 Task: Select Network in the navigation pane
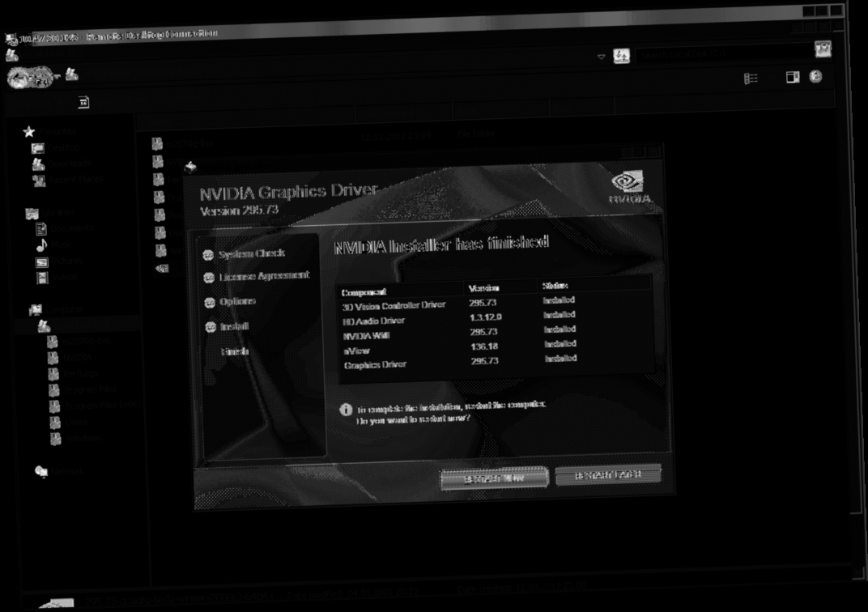59,471
